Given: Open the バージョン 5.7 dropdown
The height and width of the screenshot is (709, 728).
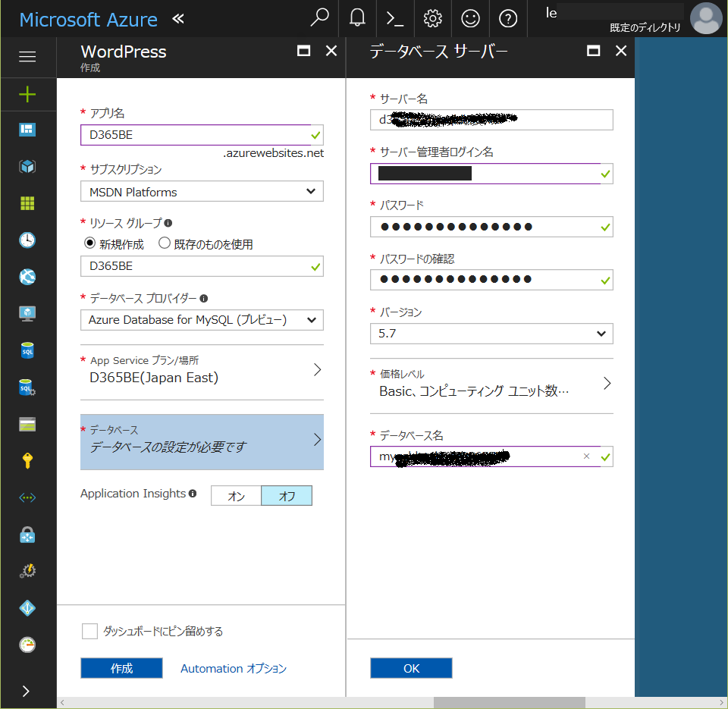Looking at the screenshot, I should pos(491,334).
